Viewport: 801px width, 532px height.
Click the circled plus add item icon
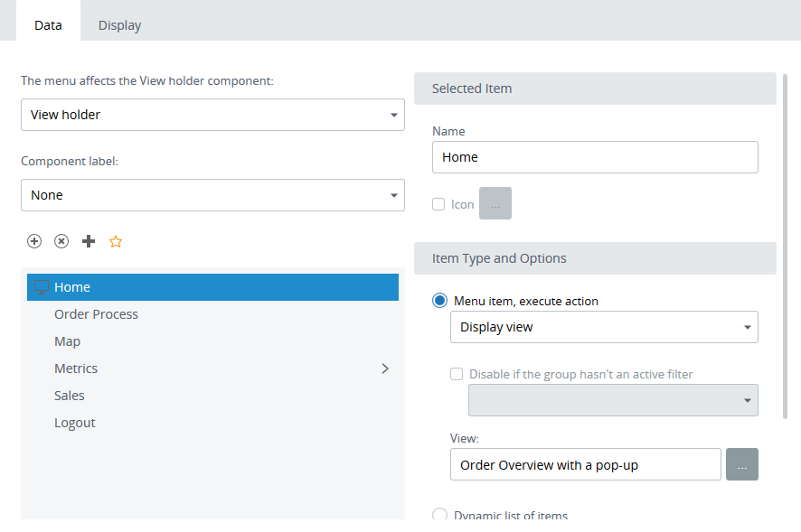pos(34,241)
